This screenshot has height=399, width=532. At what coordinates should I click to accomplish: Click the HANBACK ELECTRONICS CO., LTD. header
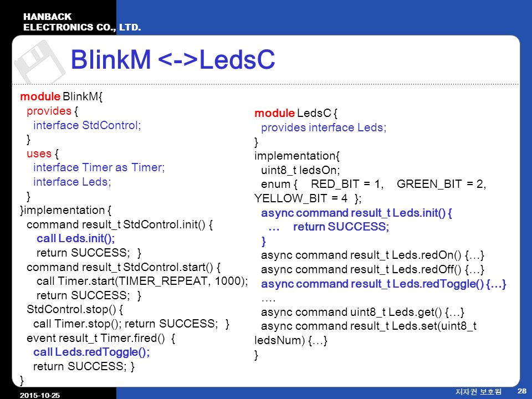click(82, 22)
